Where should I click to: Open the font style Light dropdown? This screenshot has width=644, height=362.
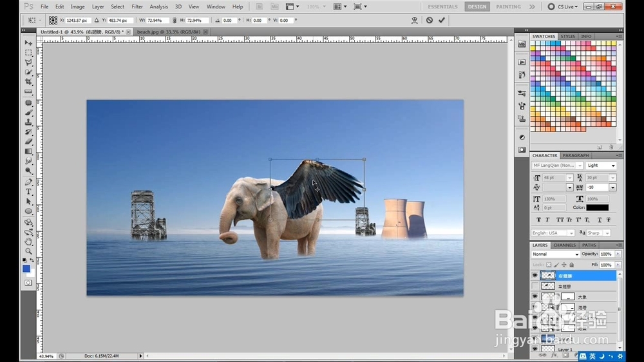tap(601, 166)
